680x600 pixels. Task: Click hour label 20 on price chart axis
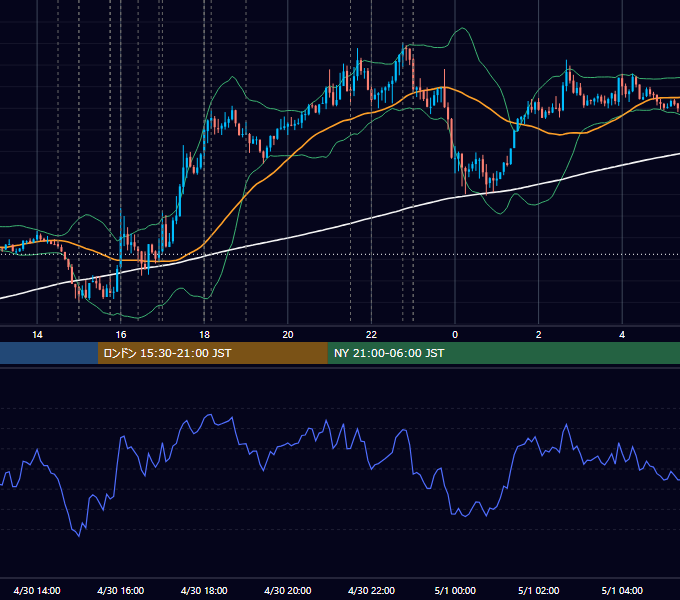tap(288, 334)
